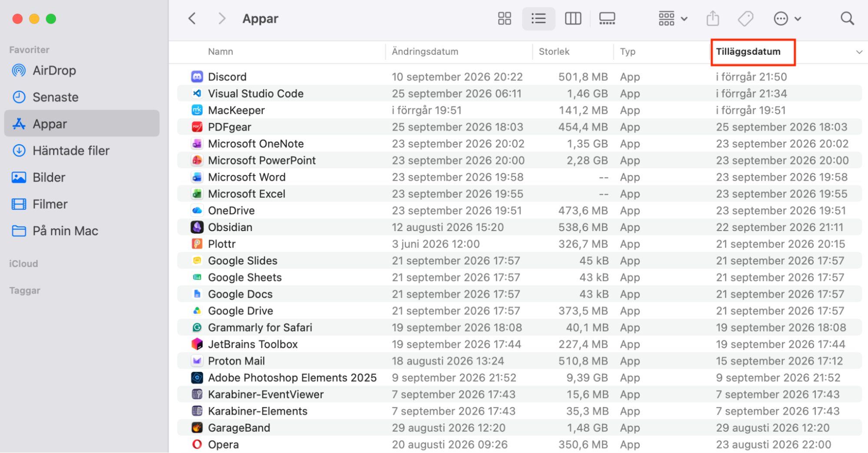Click the Taggar sidebar section header
This screenshot has height=453, width=868.
[x=25, y=291]
